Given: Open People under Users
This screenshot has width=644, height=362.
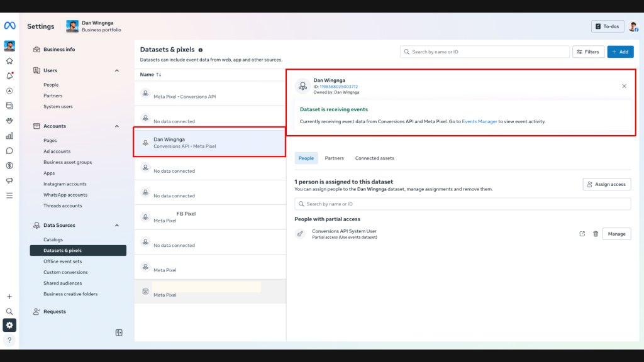Looking at the screenshot, I should 51,85.
